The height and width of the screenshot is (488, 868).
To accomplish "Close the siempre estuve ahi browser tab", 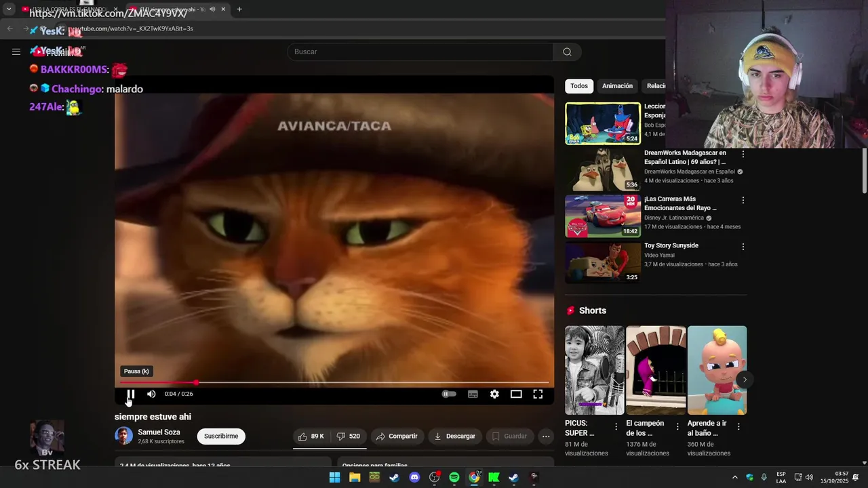I will point(223,9).
